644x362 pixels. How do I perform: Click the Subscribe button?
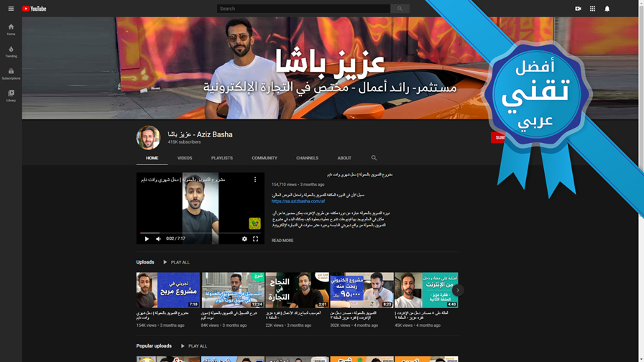coord(499,137)
